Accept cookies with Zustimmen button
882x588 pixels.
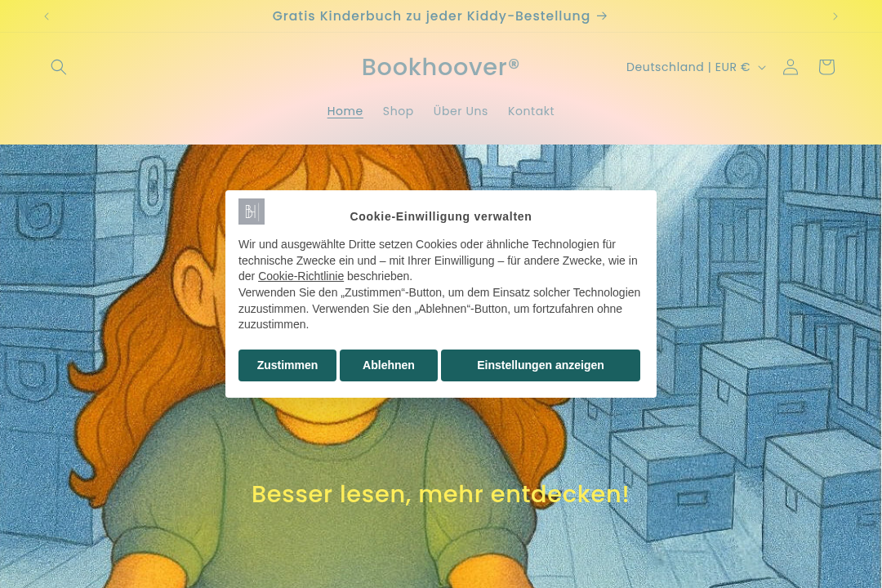287,365
